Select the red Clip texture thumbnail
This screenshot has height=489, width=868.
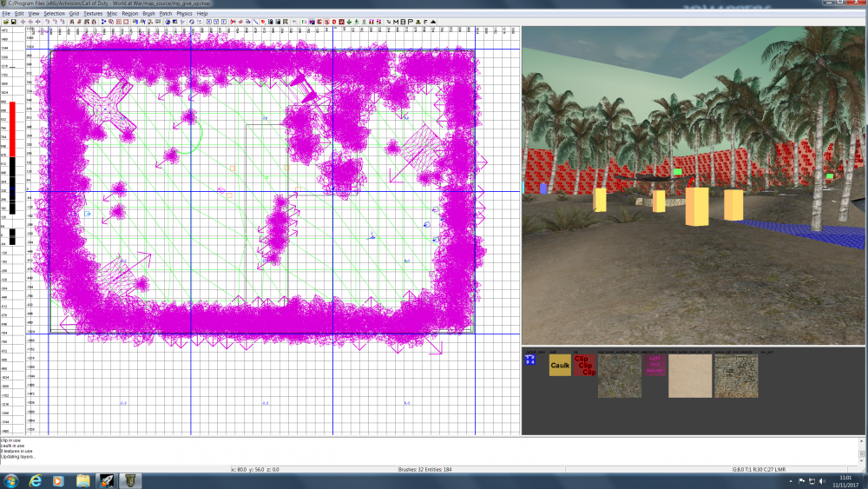coord(585,366)
